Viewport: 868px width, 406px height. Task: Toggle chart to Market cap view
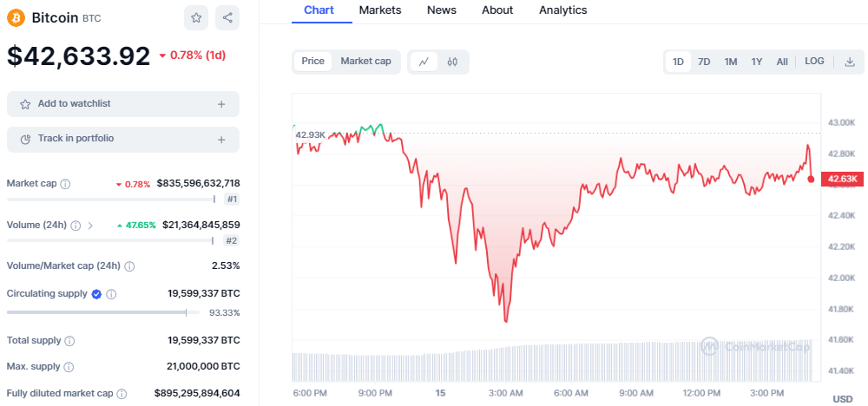(365, 62)
